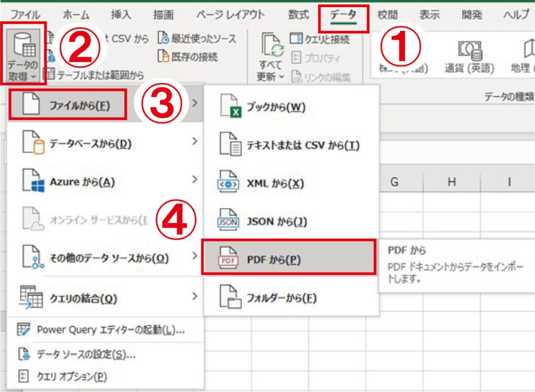Open the 挿入 tab
535x392 pixels.
click(121, 15)
